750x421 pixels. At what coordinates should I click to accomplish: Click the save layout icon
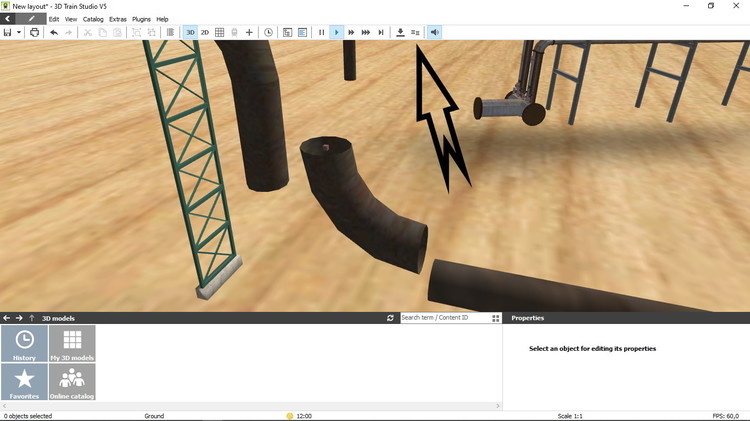(7, 32)
